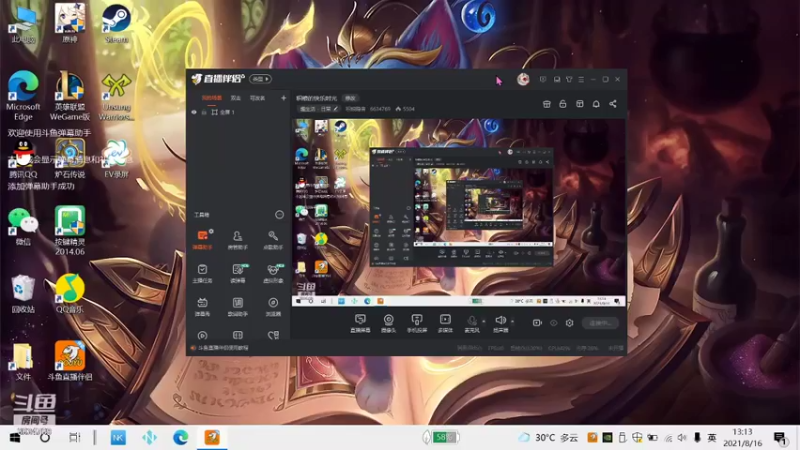Click the 修改 edit title button
This screenshot has width=800, height=450.
coord(350,98)
